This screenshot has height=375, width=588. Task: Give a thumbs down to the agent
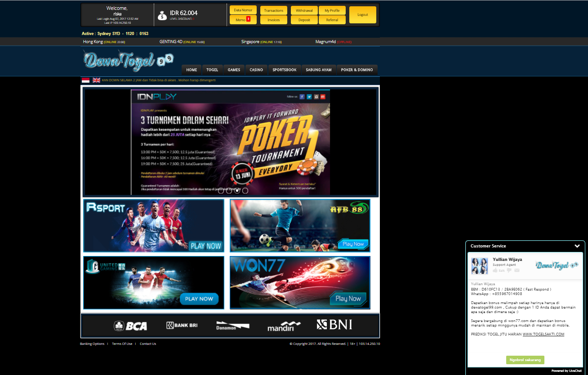click(x=508, y=270)
